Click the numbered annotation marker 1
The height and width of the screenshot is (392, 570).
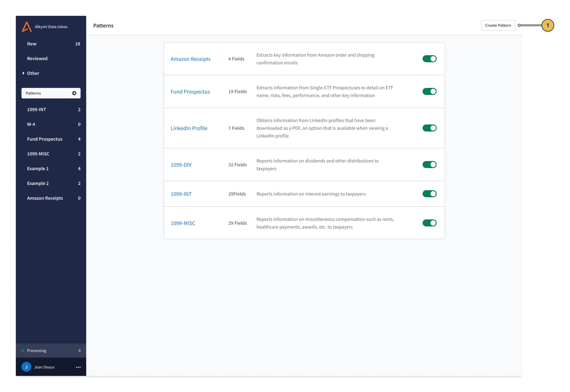coord(547,25)
